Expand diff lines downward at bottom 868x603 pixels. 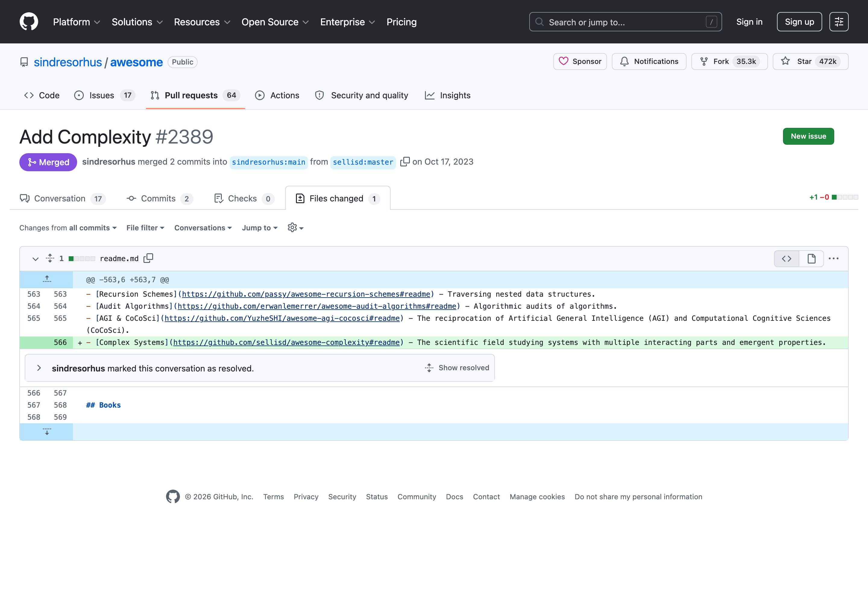pyautogui.click(x=46, y=431)
